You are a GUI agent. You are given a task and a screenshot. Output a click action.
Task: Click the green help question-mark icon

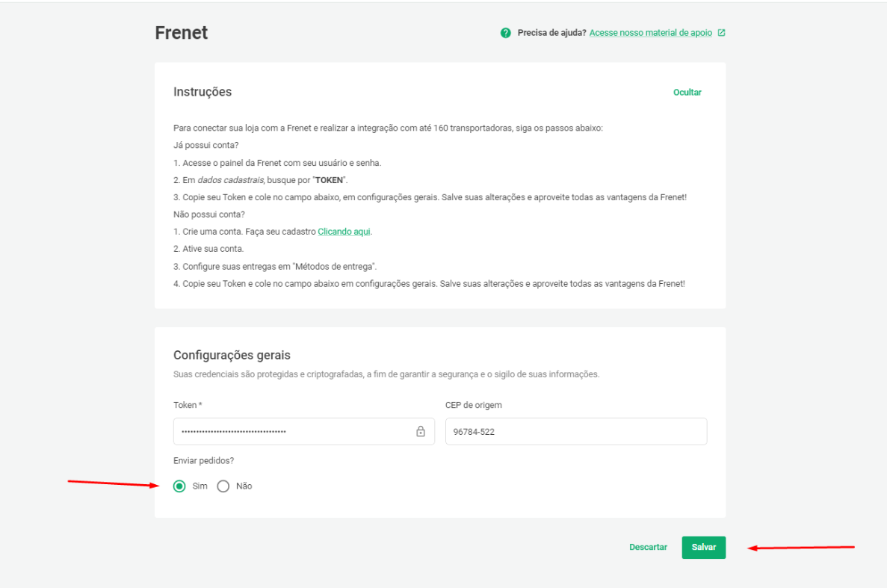click(x=506, y=34)
